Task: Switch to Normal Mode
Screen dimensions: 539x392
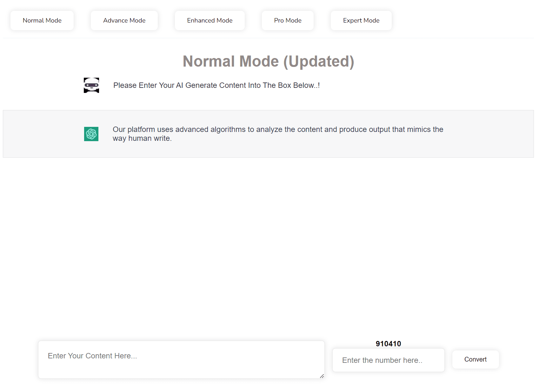Action: tap(42, 21)
